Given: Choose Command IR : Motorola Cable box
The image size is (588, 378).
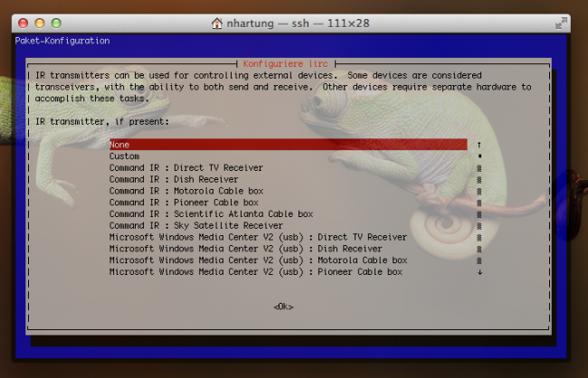Looking at the screenshot, I should click(x=186, y=191).
